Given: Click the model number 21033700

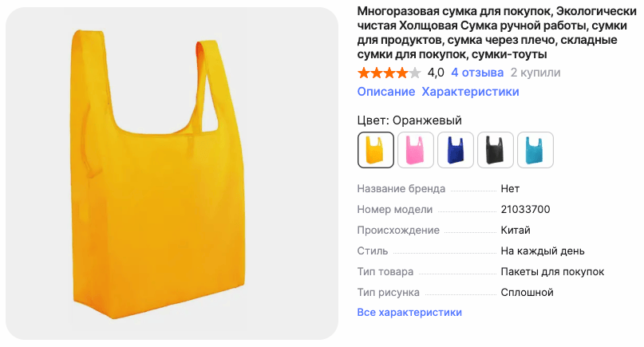Looking at the screenshot, I should click(x=525, y=210).
